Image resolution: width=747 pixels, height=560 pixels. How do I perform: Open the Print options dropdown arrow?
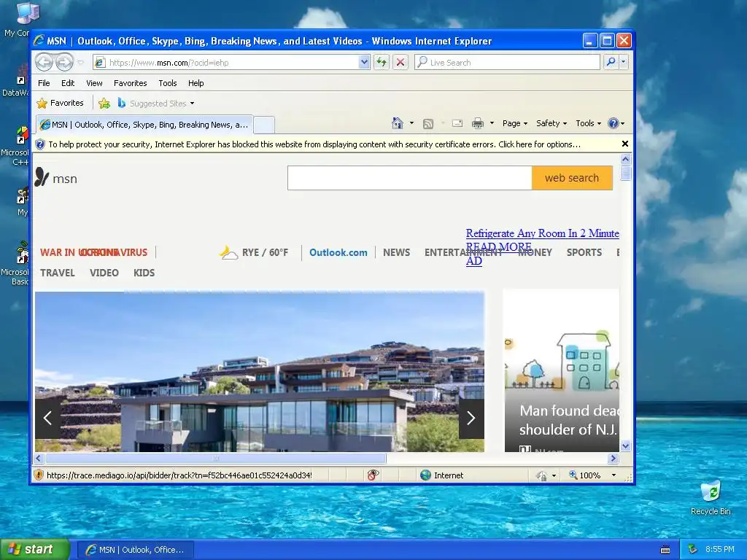click(x=492, y=123)
